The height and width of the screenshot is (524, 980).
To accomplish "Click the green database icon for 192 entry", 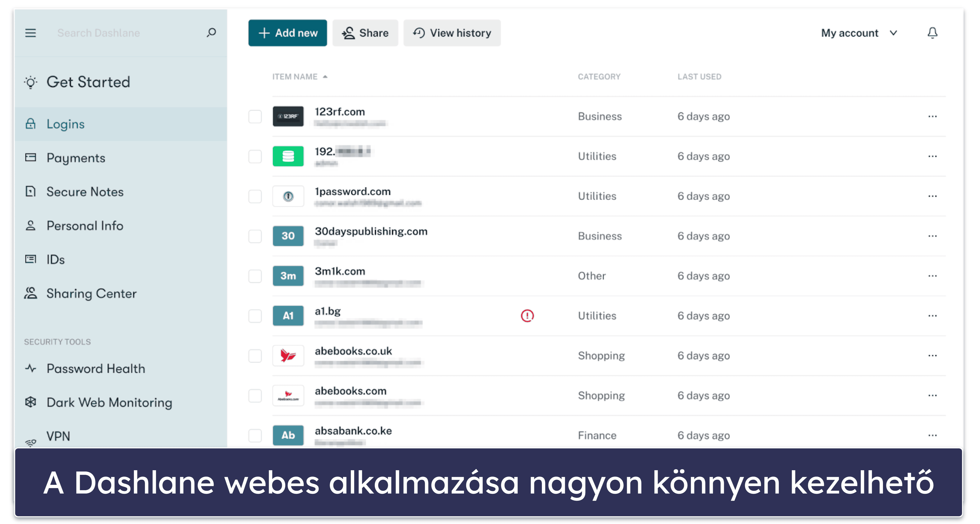I will tap(288, 156).
